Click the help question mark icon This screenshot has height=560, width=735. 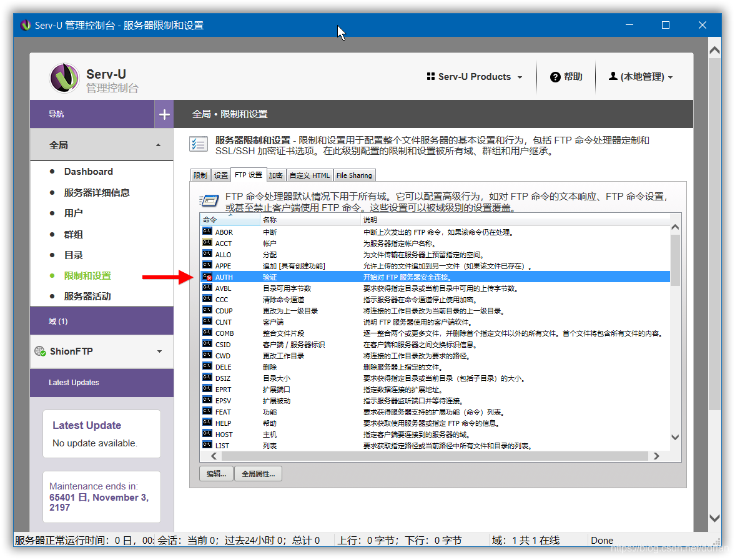point(555,77)
